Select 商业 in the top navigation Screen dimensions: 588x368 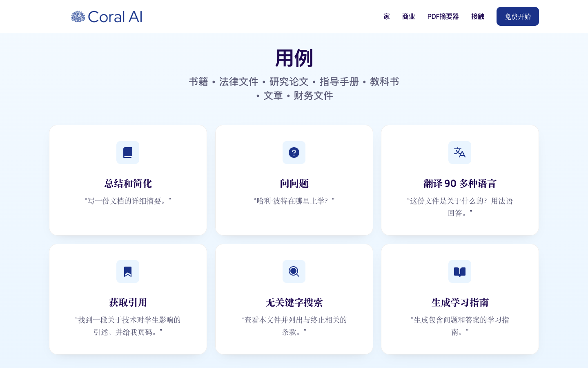(408, 16)
